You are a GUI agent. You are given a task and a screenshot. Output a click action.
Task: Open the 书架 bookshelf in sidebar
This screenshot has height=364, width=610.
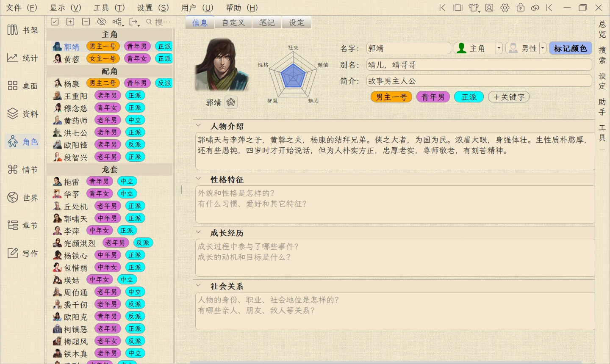(23, 30)
